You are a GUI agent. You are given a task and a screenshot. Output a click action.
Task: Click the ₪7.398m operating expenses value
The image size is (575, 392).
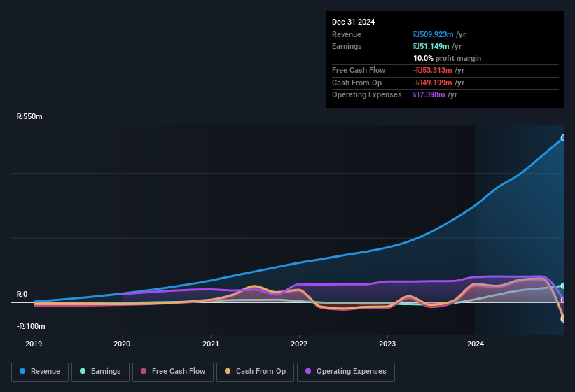(429, 95)
